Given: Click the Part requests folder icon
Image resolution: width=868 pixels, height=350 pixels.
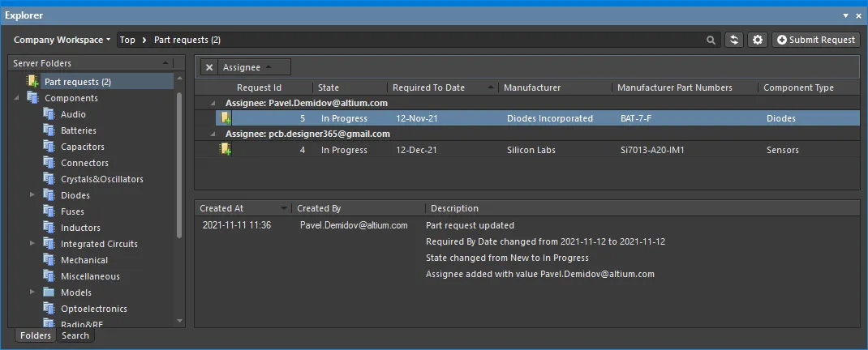Looking at the screenshot, I should tap(32, 82).
